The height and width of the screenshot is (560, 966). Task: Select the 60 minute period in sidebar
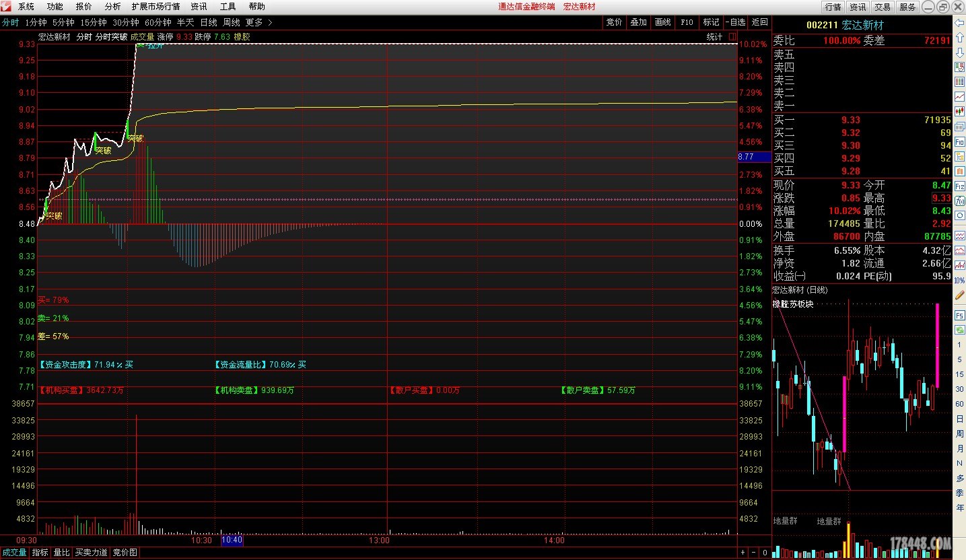click(x=959, y=404)
